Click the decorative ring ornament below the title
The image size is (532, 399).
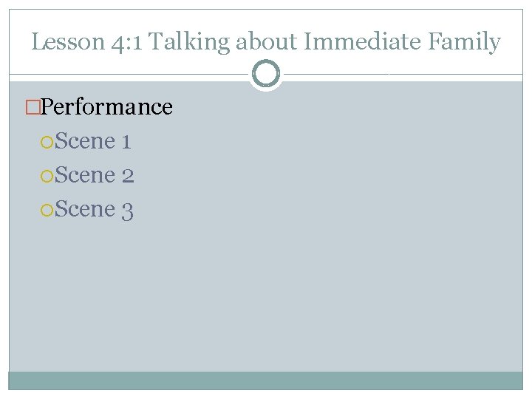pyautogui.click(x=266, y=73)
